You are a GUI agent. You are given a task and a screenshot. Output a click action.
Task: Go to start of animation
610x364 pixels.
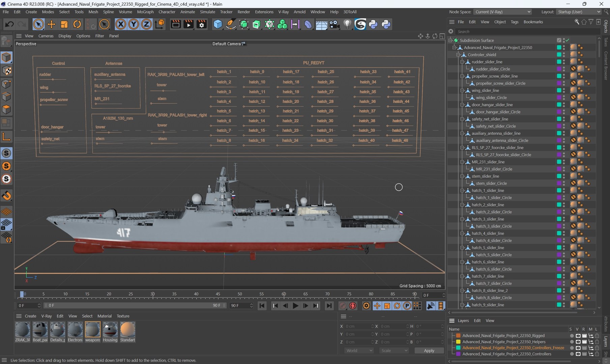point(262,306)
